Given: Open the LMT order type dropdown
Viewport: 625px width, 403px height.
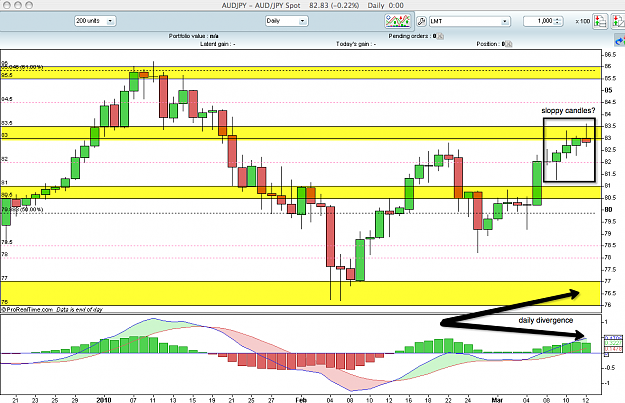Looking at the screenshot, I should pos(470,21).
